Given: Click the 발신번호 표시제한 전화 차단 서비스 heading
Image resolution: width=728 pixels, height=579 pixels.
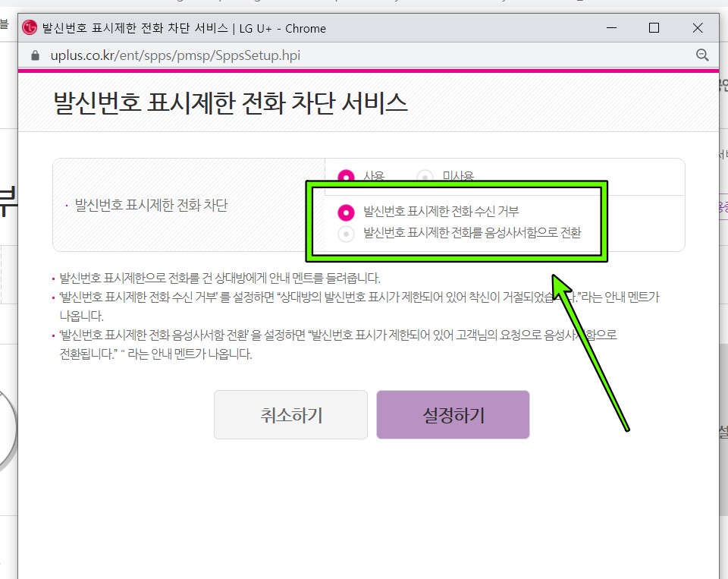Looking at the screenshot, I should (231, 102).
